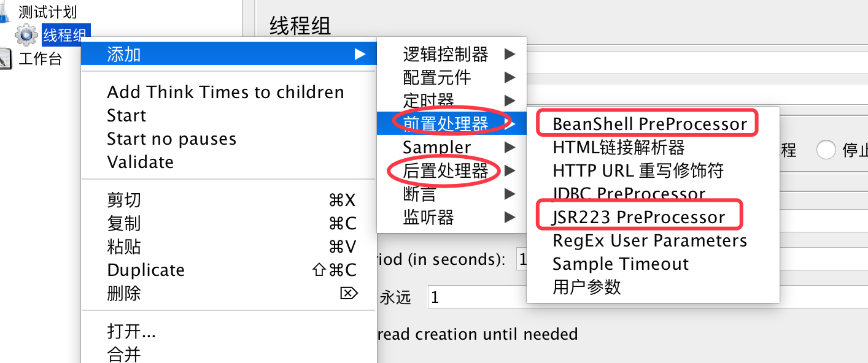Add JSR223 PreProcessor
Viewport: 868px width, 363px height.
pyautogui.click(x=653, y=217)
